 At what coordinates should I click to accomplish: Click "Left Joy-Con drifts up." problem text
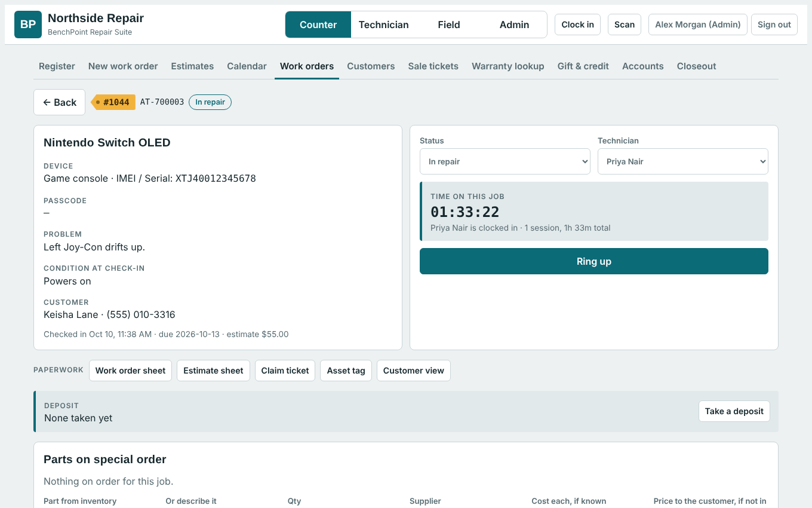94,247
